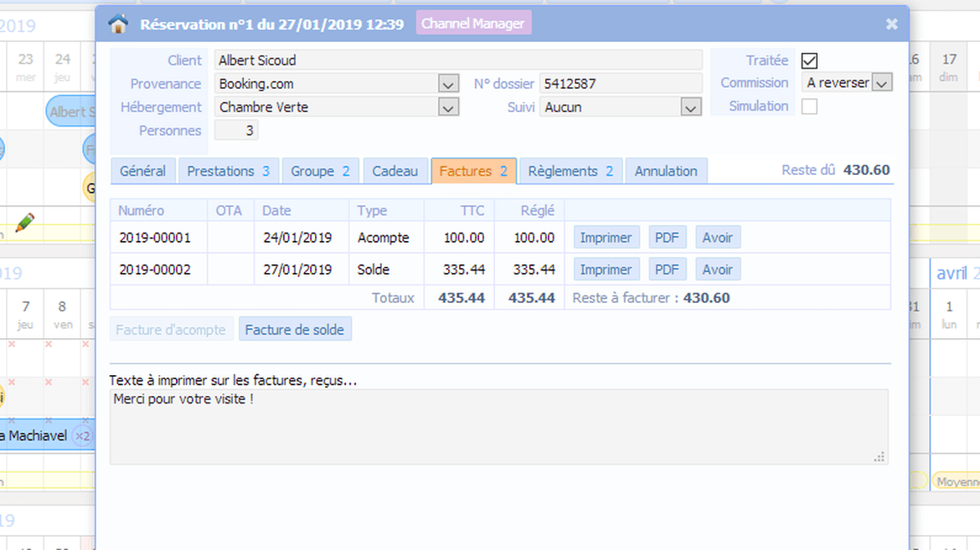
Task: Switch to the Général tab
Action: (142, 171)
